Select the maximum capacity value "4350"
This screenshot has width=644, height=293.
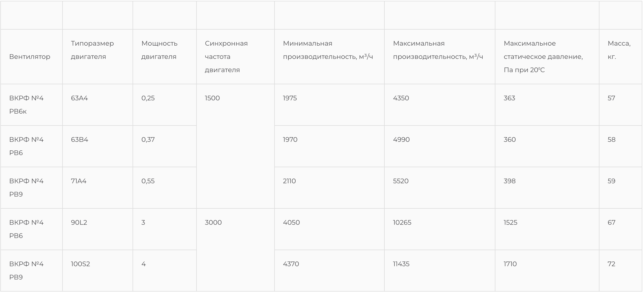click(401, 98)
